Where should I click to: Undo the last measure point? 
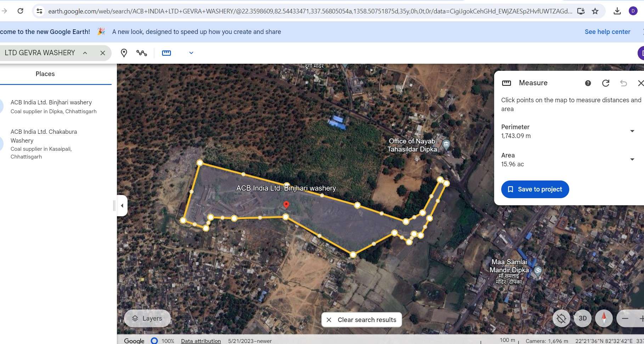coord(623,83)
